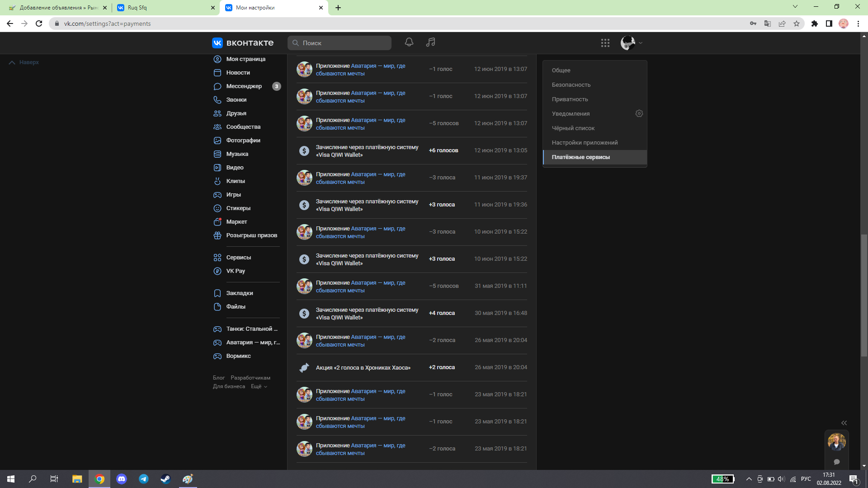Open the VK notifications bell
The height and width of the screenshot is (488, 868).
tap(409, 42)
